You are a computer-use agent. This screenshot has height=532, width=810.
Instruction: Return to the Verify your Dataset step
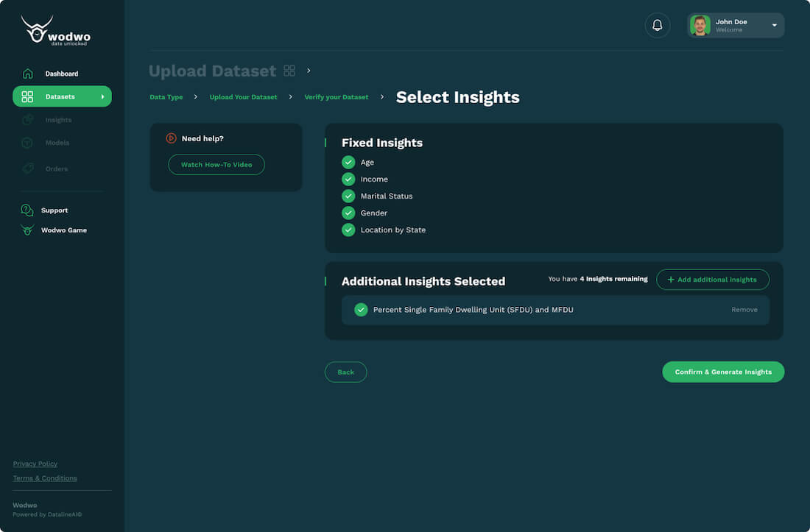click(336, 96)
